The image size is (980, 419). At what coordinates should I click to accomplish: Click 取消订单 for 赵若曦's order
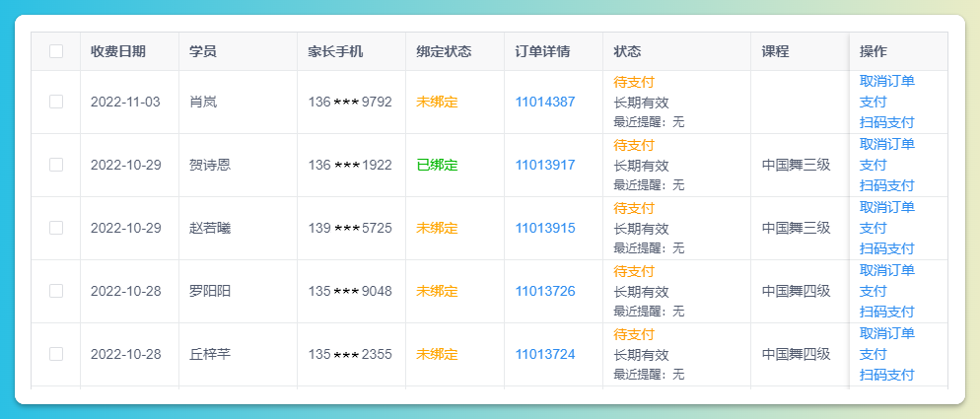(887, 208)
